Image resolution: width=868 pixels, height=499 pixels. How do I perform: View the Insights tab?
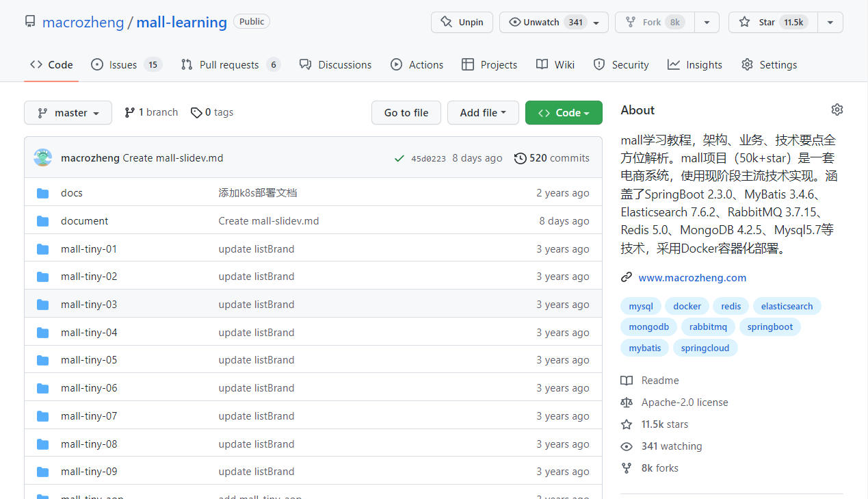(695, 65)
